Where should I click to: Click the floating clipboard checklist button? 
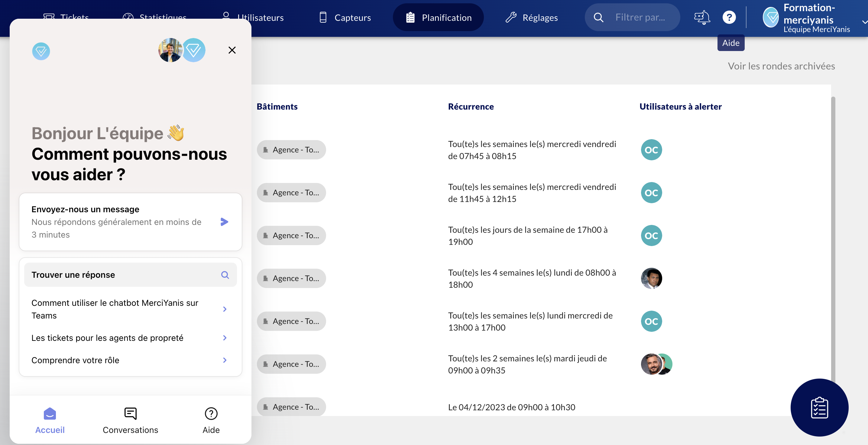pyautogui.click(x=819, y=407)
